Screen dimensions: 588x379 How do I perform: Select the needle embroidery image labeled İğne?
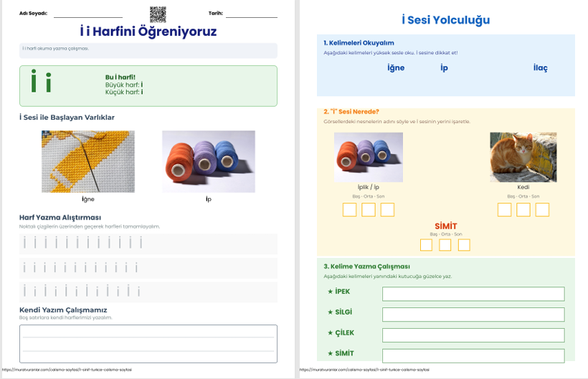pos(88,161)
